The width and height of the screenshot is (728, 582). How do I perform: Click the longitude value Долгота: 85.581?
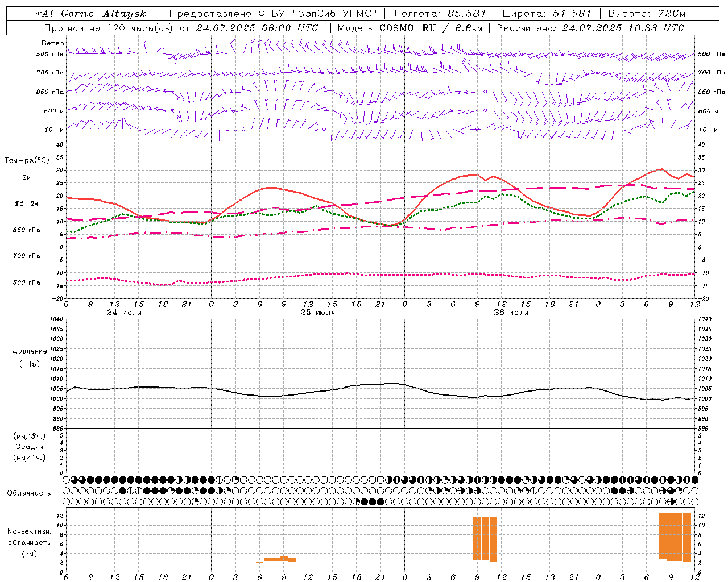pos(441,14)
